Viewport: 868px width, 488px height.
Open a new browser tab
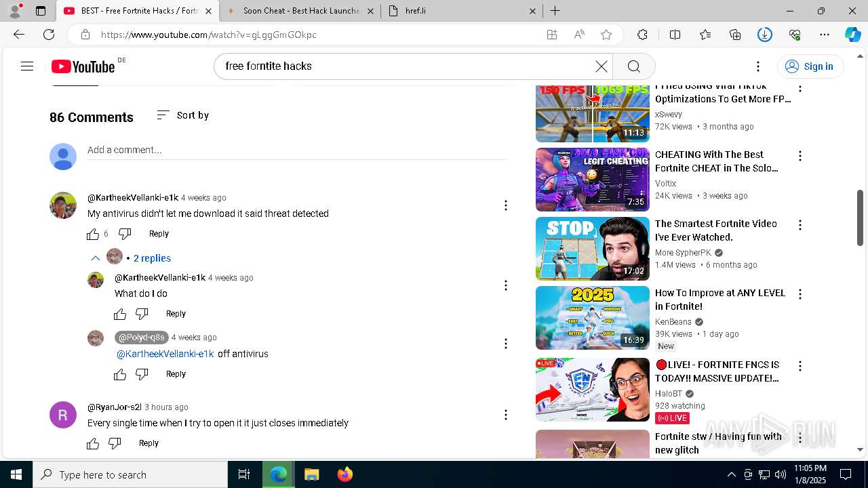(x=555, y=11)
